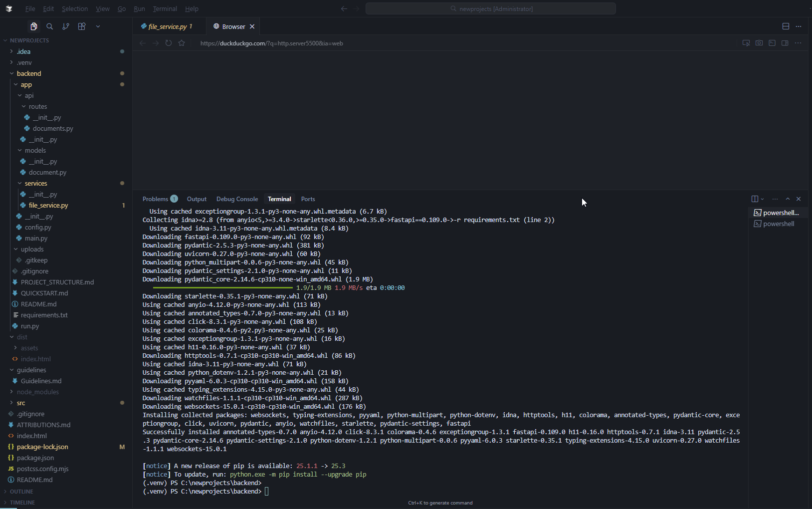This screenshot has height=509, width=812.
Task: Bookmark the page with the star icon
Action: tap(182, 43)
